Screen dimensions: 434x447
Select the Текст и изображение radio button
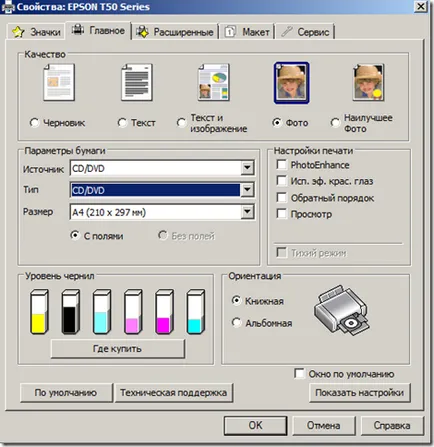point(181,123)
